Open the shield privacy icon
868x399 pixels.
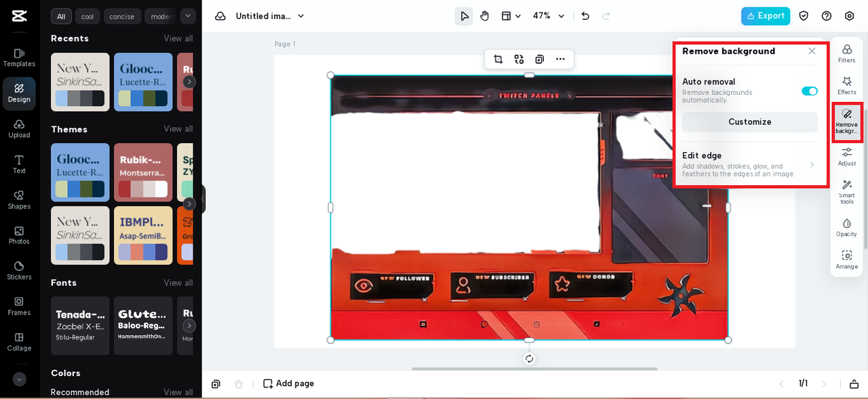(x=804, y=16)
